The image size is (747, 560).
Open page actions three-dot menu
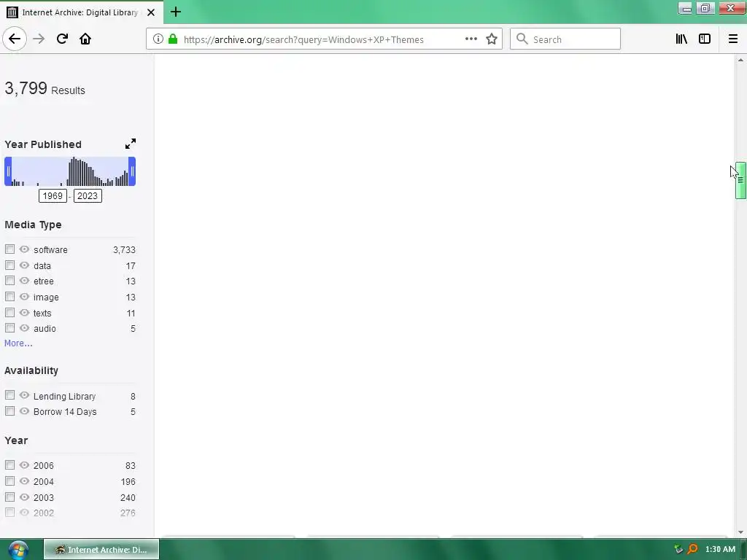pos(471,39)
